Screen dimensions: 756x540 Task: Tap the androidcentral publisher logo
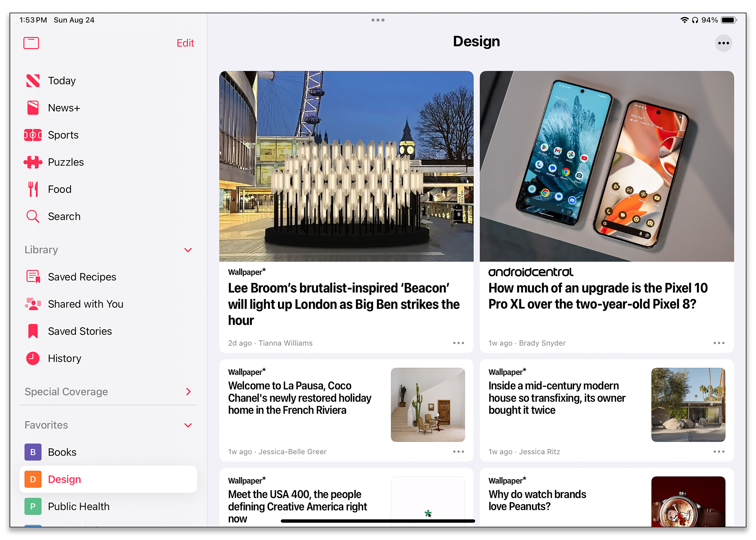click(x=531, y=272)
